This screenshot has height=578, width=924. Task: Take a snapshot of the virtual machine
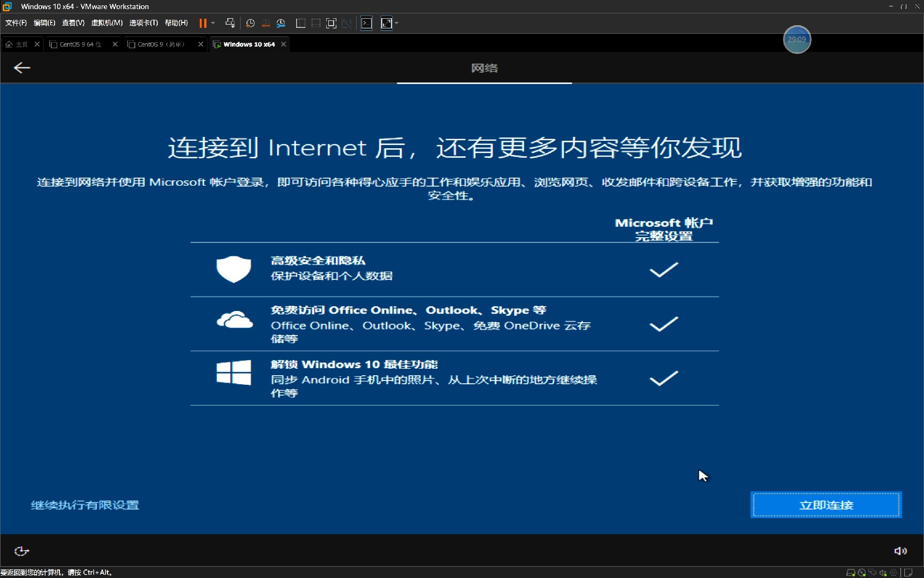point(250,23)
